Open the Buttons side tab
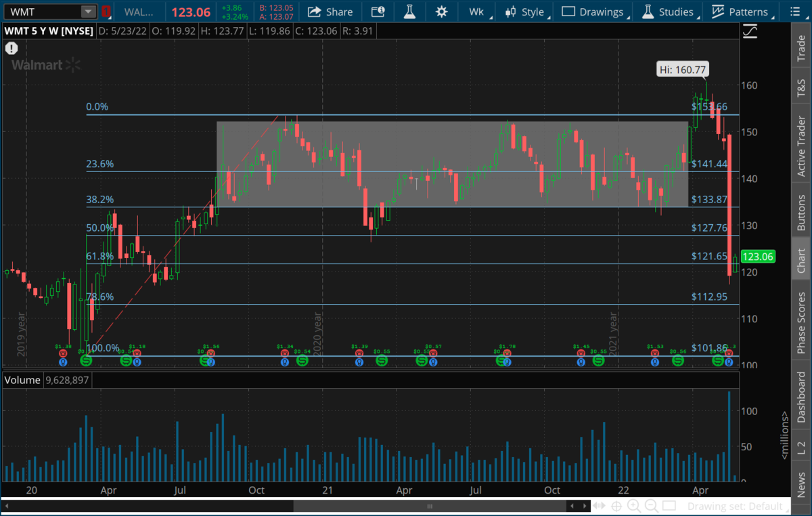Image resolution: width=812 pixels, height=516 pixels. pyautogui.click(x=801, y=209)
